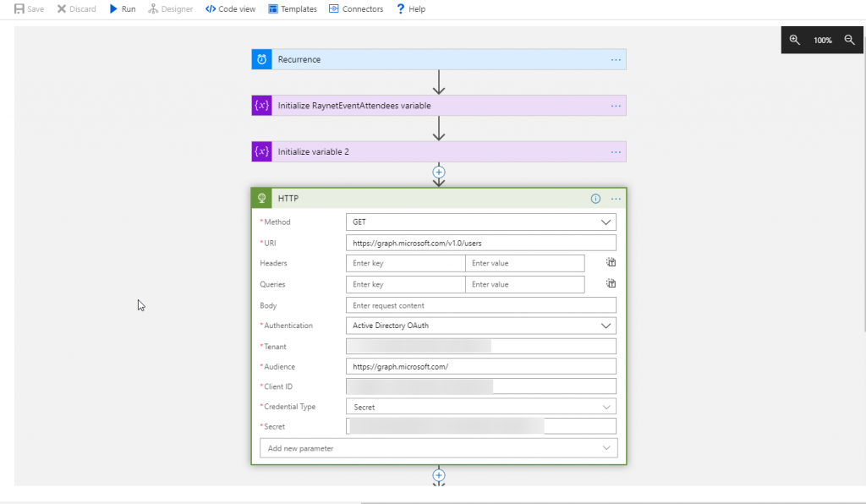The width and height of the screenshot is (866, 504).
Task: Expand the Recurrence trigger step
Action: click(x=439, y=59)
